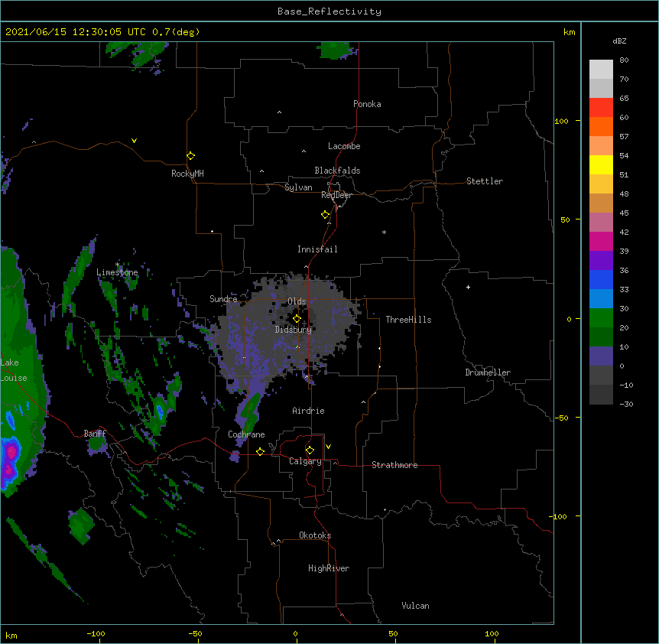Image resolution: width=659 pixels, height=644 pixels.
Task: Click the yellow diamond marker above RockyMH
Action: click(x=190, y=156)
